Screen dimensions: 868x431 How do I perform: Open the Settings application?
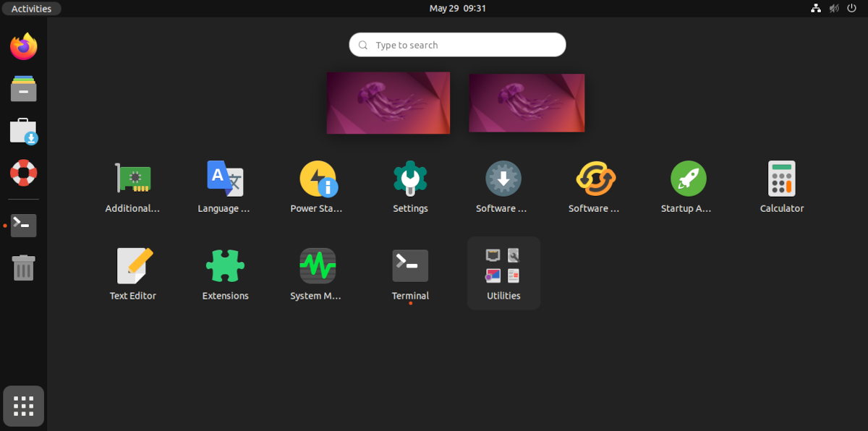coord(410,179)
